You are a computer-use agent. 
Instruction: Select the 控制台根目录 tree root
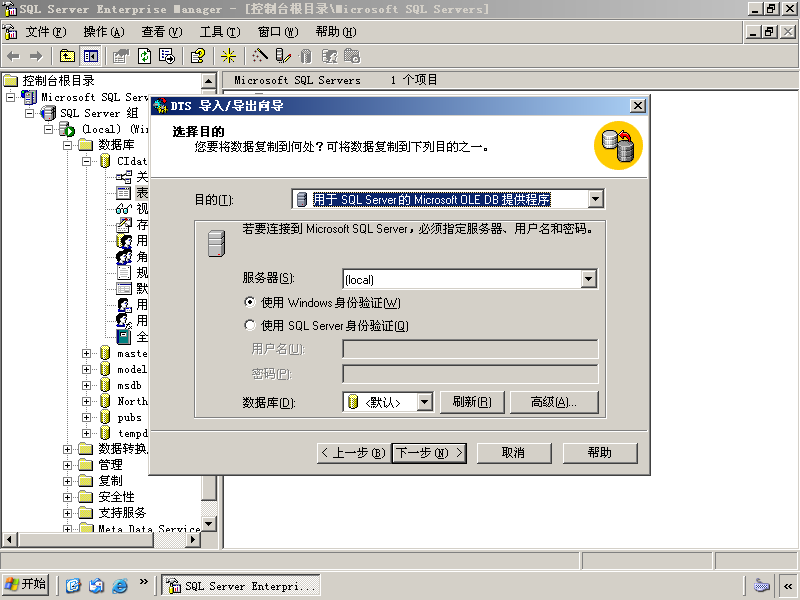click(58, 81)
